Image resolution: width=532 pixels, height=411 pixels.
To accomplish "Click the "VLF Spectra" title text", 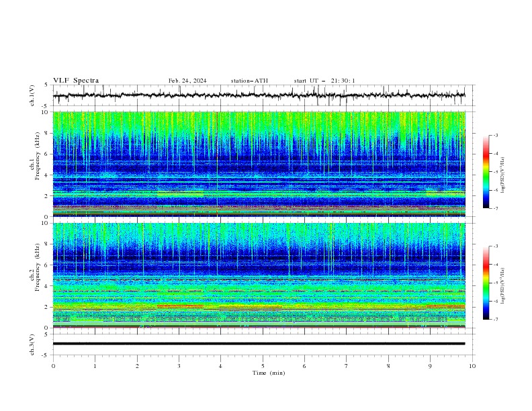I will click(76, 81).
